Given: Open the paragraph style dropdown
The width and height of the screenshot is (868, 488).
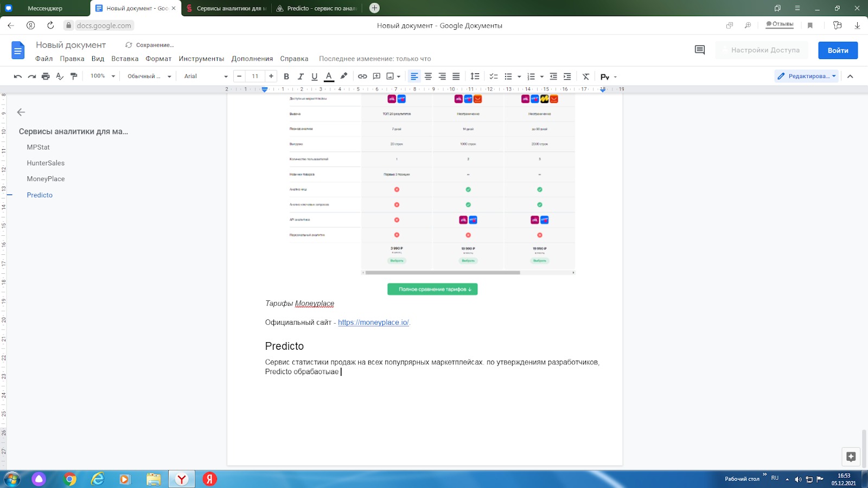Looking at the screenshot, I should 149,76.
